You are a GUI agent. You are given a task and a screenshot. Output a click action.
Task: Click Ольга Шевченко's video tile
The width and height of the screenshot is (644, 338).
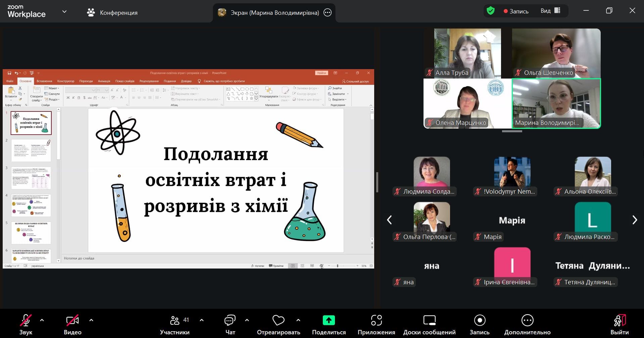pyautogui.click(x=556, y=53)
